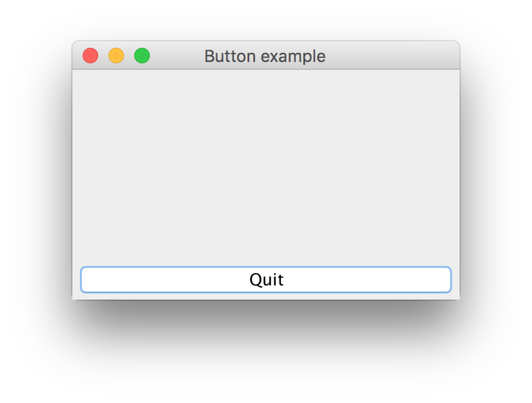
Task: Maximize the Button example window
Action: click(142, 56)
